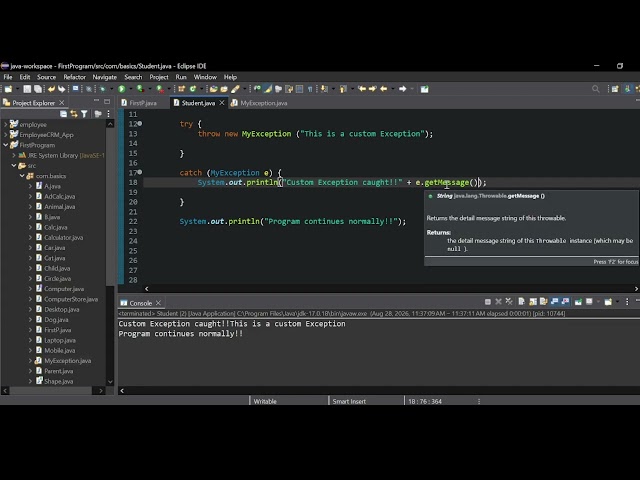Click the Clear Console icon
640x480 pixels.
521,302
